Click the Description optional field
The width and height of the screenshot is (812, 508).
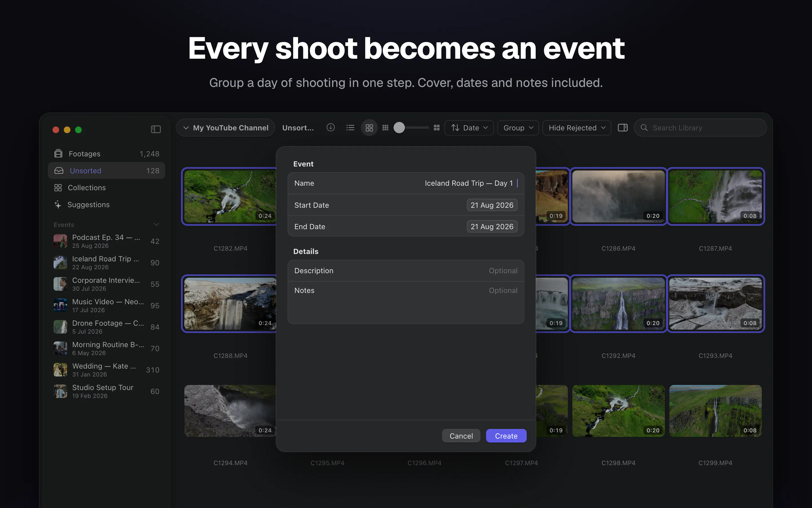tap(406, 270)
